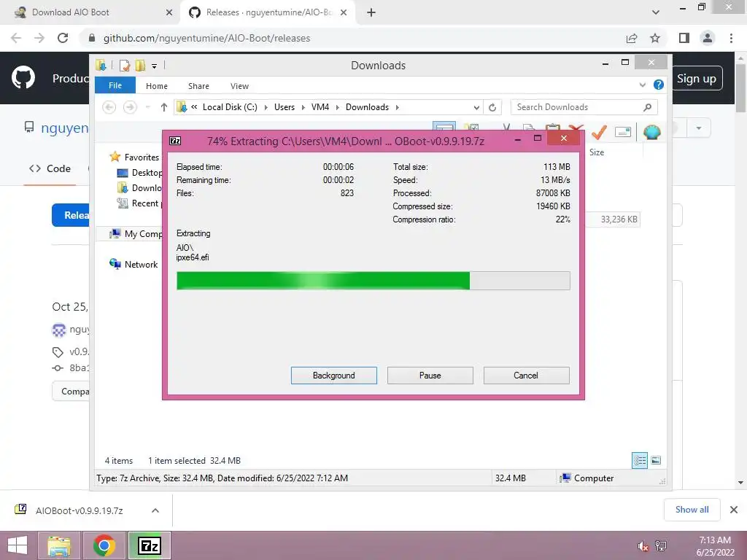The width and height of the screenshot is (747, 560).
Task: Pause the 7-Zip extraction
Action: point(430,376)
